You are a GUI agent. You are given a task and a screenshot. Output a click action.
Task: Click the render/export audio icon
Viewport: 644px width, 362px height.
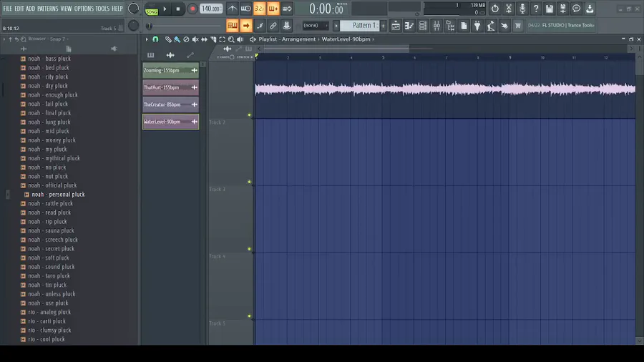pos(562,9)
